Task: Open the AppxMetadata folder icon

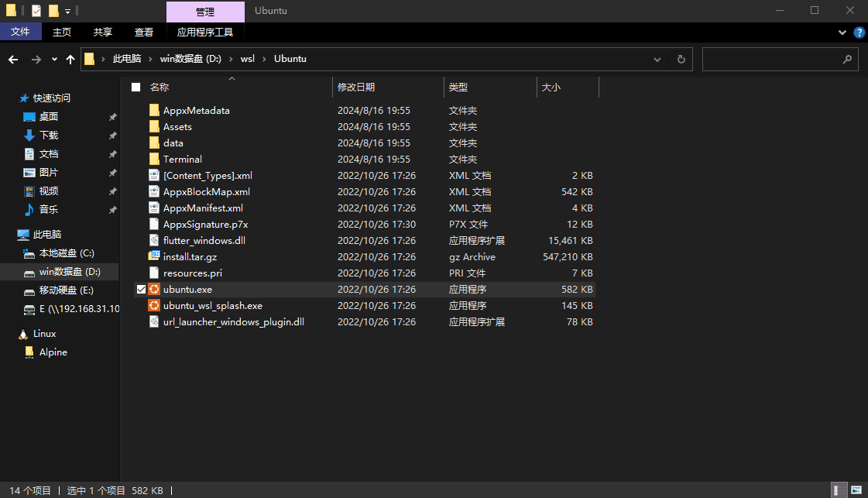Action: (154, 110)
